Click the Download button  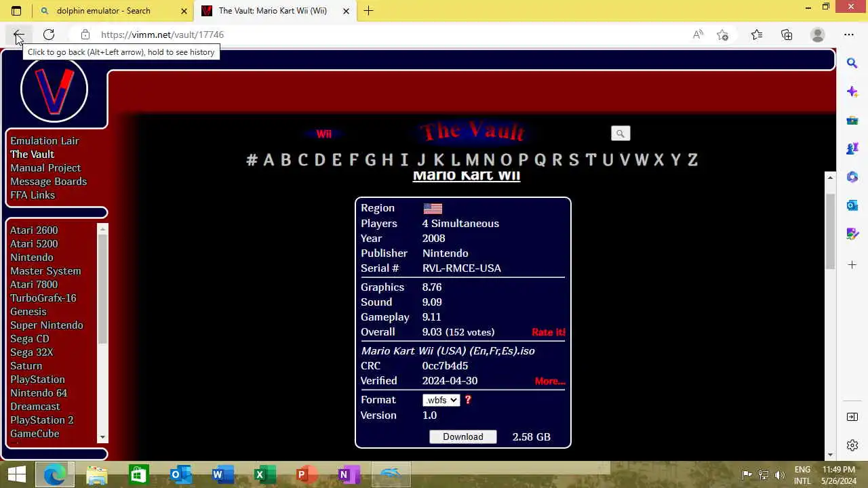click(x=463, y=436)
